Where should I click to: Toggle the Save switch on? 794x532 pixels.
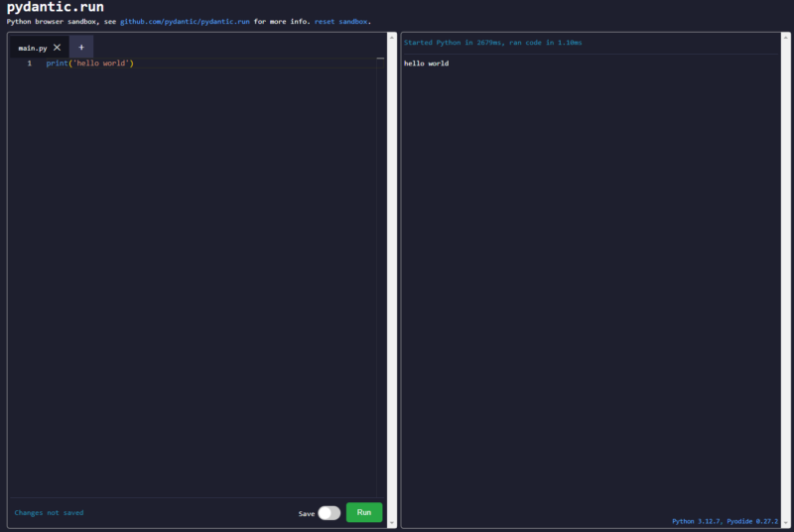coord(329,513)
